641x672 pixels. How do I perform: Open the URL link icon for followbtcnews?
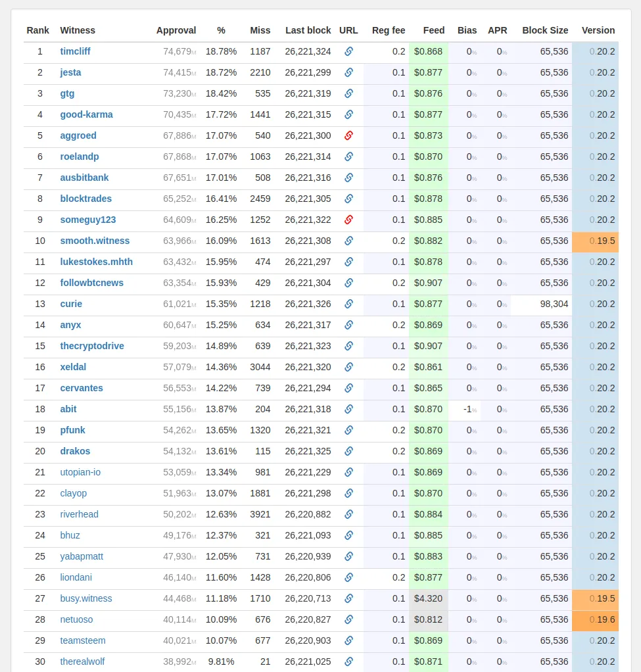pos(349,283)
